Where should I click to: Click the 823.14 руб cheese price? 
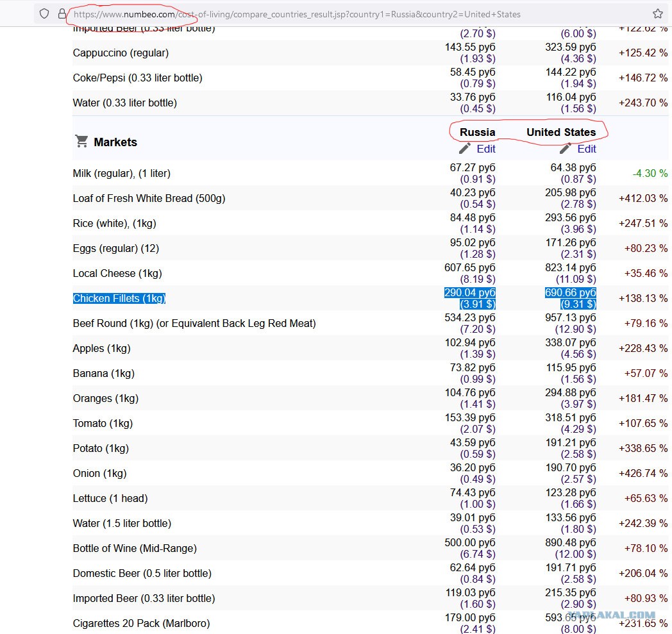(571, 267)
